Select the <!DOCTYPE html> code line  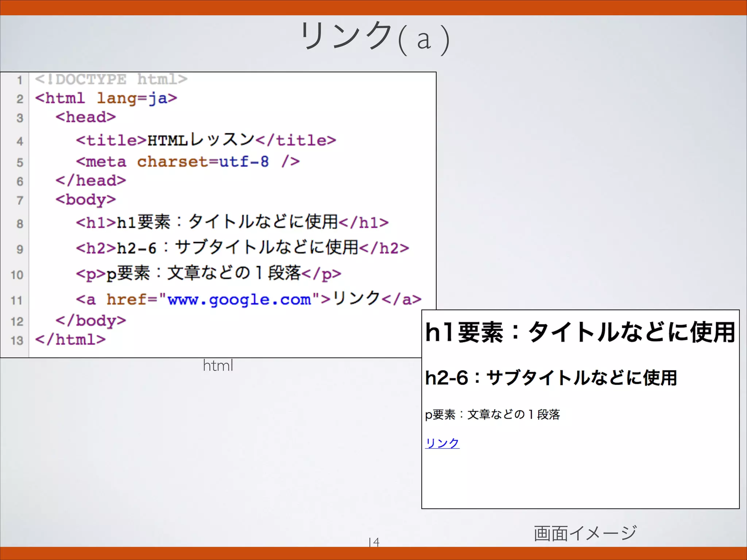[x=111, y=79]
